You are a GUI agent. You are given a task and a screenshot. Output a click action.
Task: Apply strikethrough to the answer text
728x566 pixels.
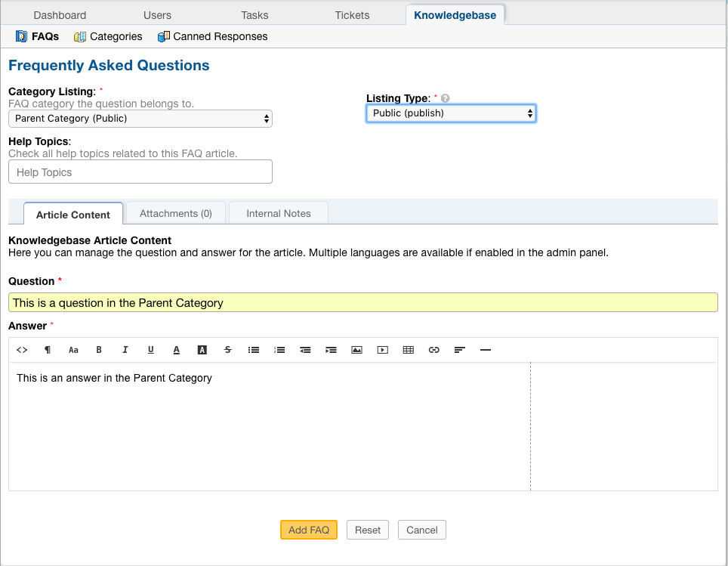pos(227,350)
